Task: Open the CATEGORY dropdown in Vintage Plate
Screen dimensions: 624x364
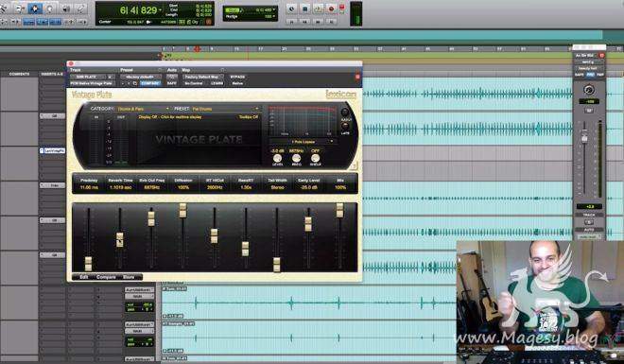Action: (x=144, y=109)
